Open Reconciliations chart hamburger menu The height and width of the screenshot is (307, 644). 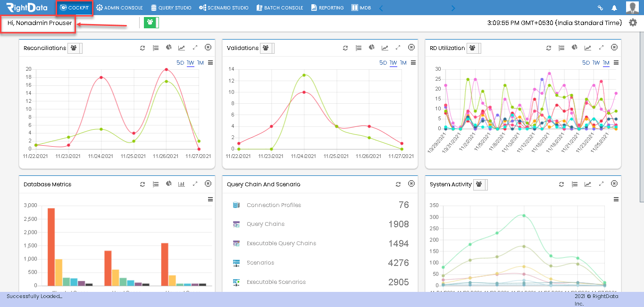[x=210, y=63]
